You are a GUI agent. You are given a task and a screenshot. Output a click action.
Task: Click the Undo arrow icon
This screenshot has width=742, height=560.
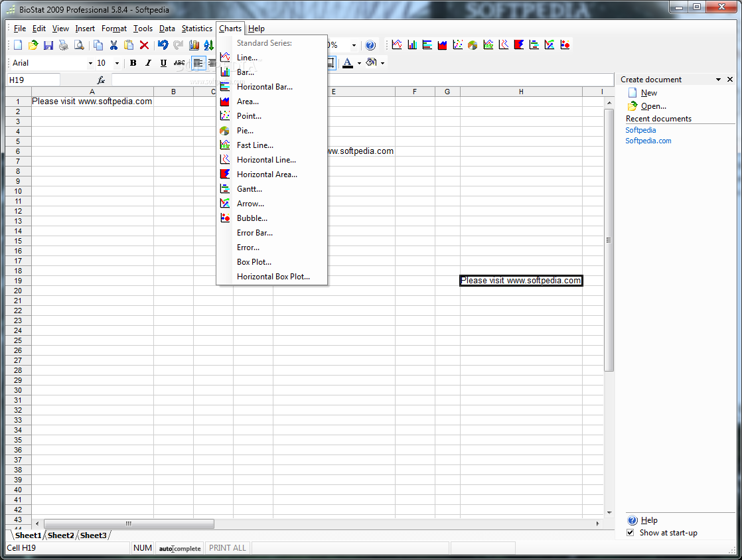pos(163,45)
